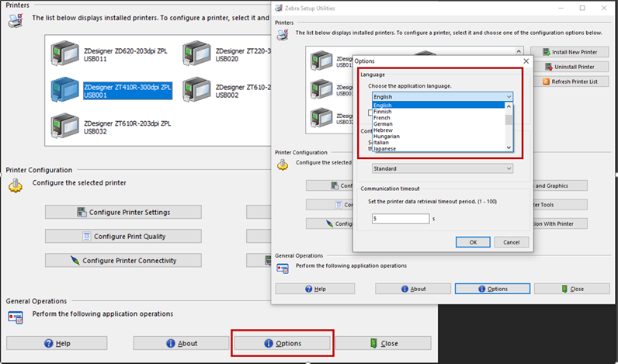Click Configure Printer Settings in large background window
The height and width of the screenshot is (364, 618).
(x=123, y=212)
